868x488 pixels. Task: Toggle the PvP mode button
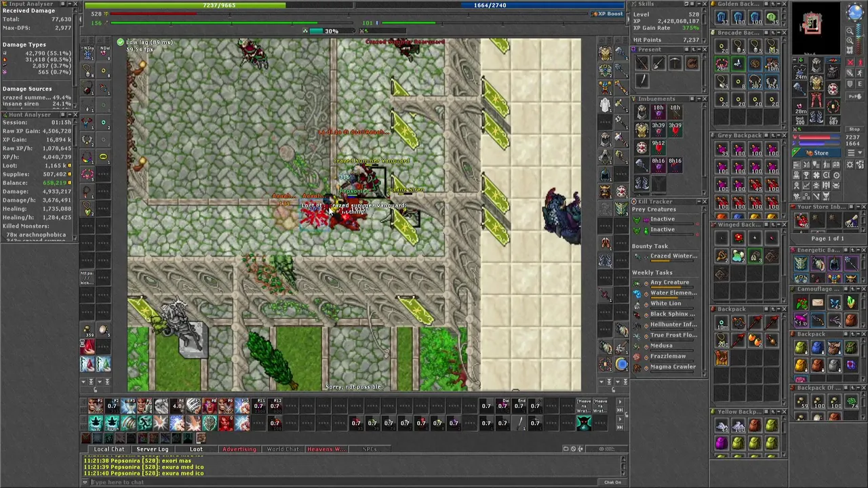pos(855,96)
